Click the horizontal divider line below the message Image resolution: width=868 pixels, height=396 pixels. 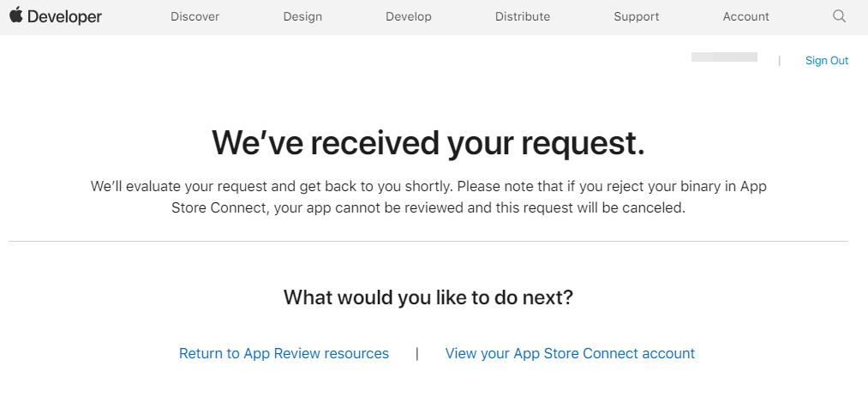pyautogui.click(x=428, y=241)
